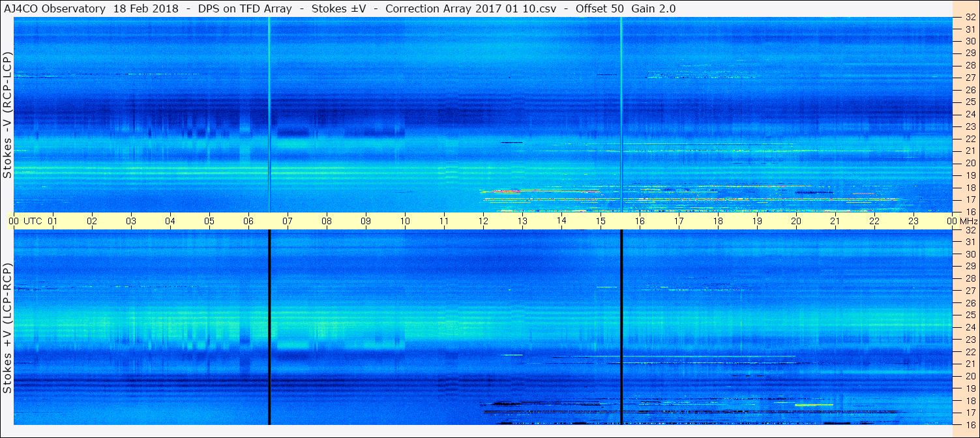The image size is (980, 438).
Task: Click the 'Stokes ±V' header text
Action: [338, 8]
